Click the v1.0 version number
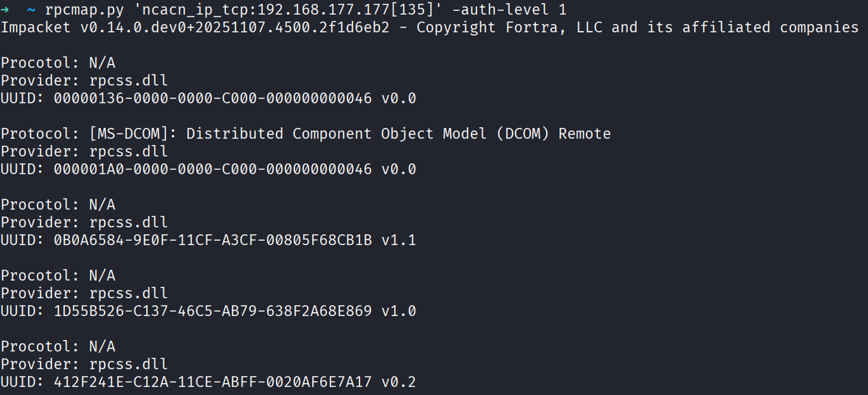868x395 pixels. tap(398, 311)
